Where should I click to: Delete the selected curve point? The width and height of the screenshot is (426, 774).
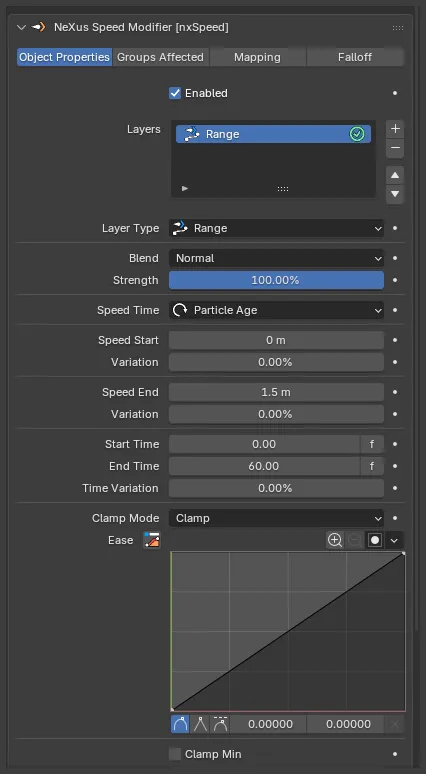394,724
